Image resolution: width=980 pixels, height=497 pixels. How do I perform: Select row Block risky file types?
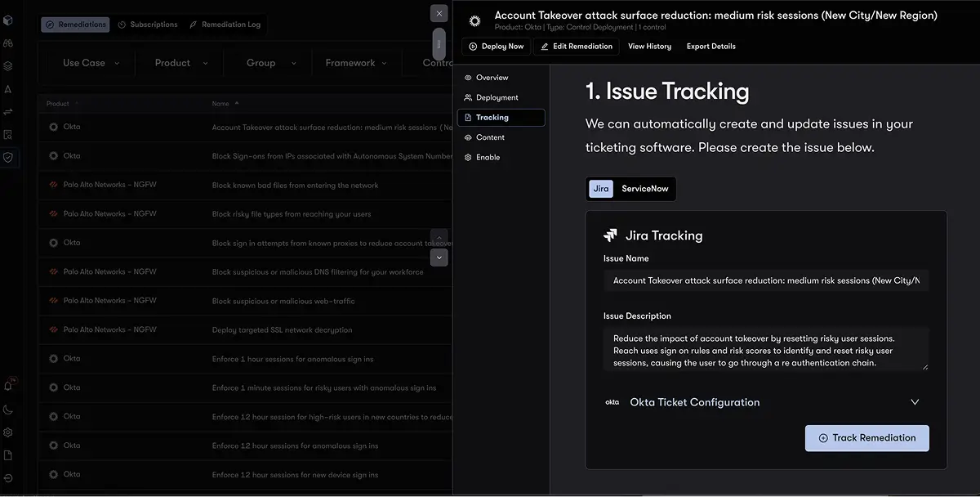245,214
